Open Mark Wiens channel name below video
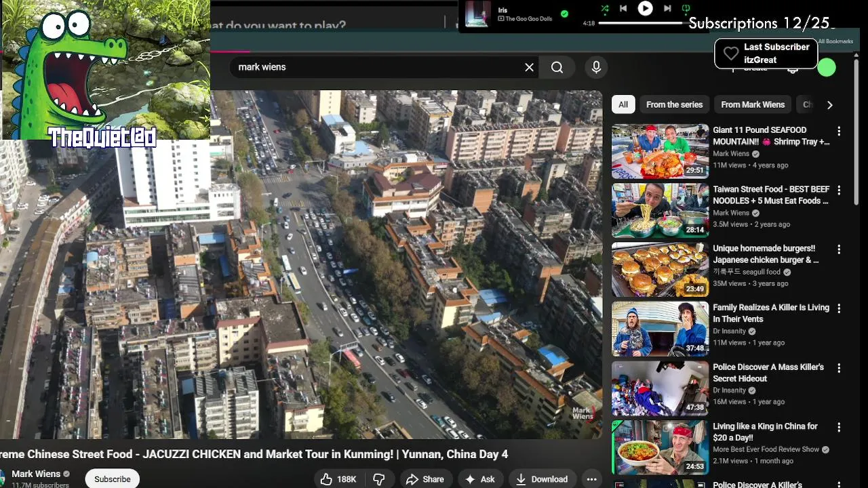 (36, 474)
